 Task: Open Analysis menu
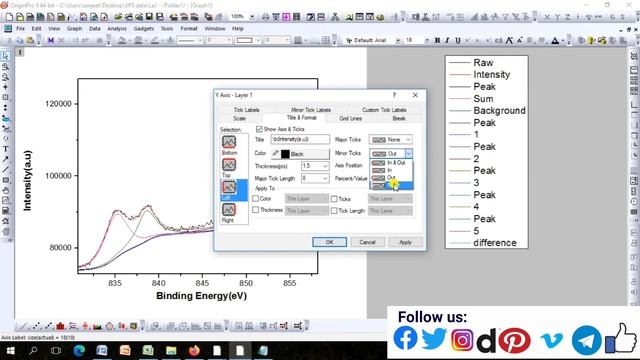(117, 29)
